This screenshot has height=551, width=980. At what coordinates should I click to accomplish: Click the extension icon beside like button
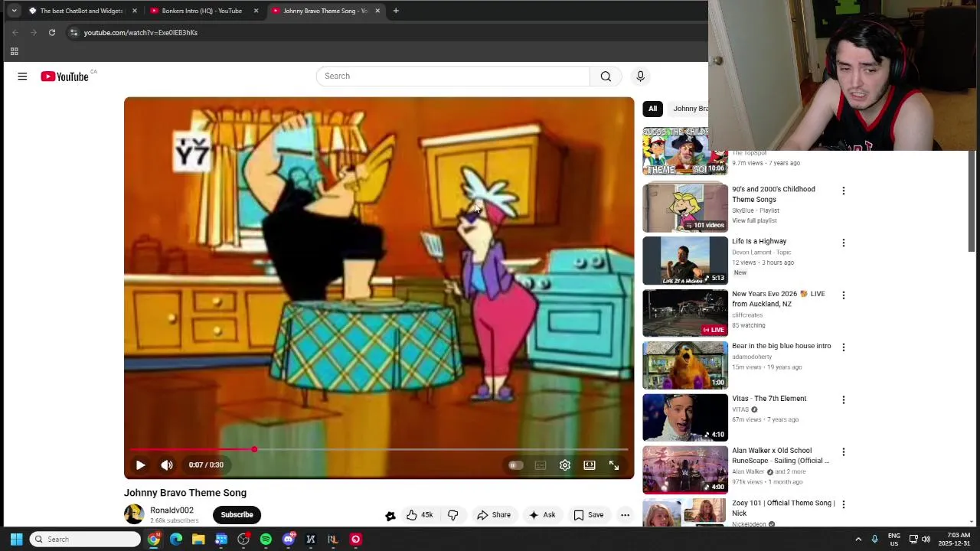(390, 516)
